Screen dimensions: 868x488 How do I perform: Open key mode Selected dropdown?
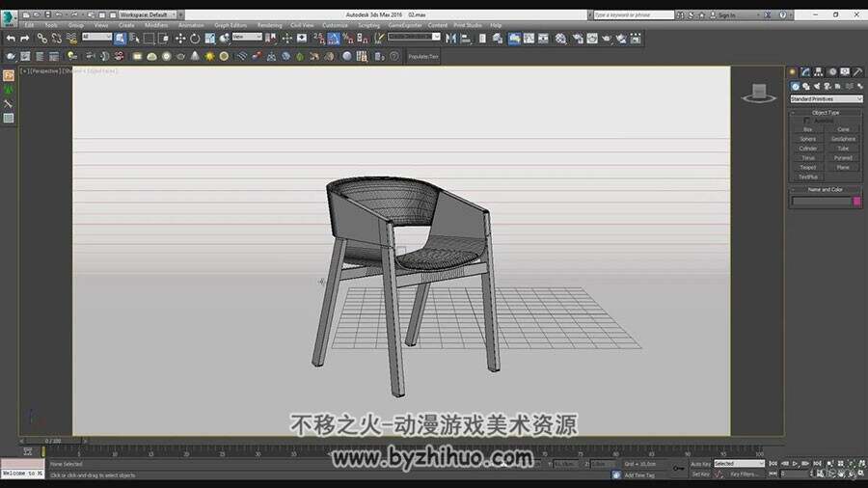[739, 464]
